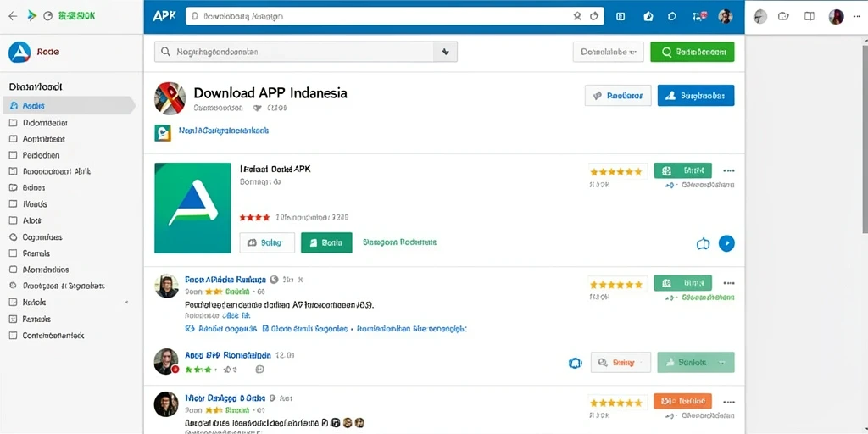Rate using the yellow stars in the APK app card
This screenshot has height=434, width=868.
click(x=616, y=171)
